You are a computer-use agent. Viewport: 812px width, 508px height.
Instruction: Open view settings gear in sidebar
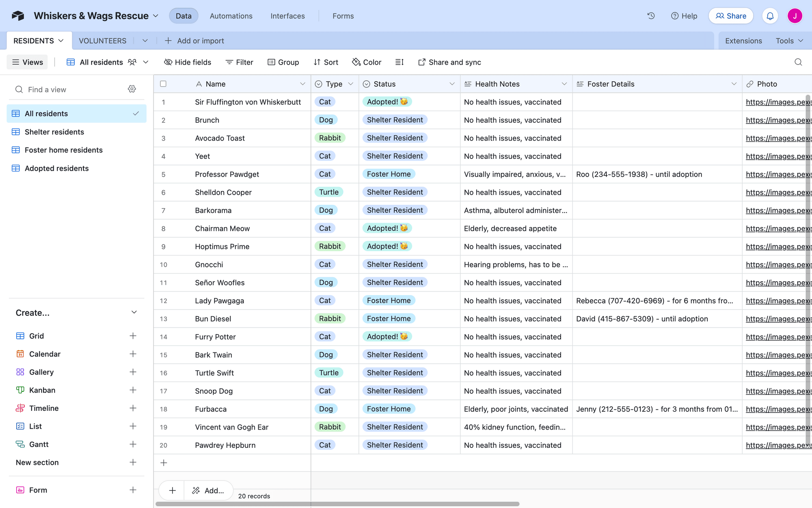click(132, 89)
